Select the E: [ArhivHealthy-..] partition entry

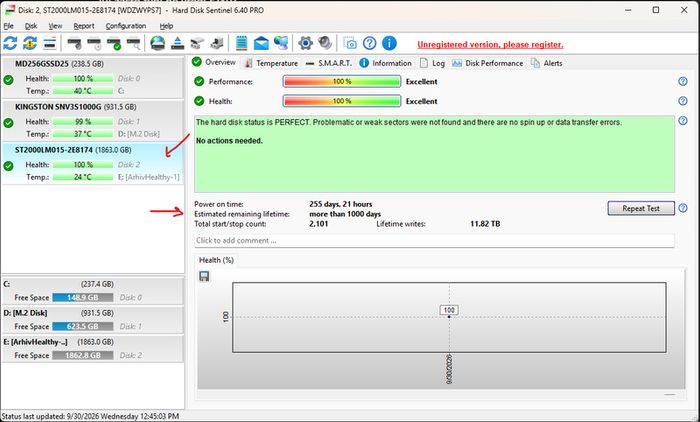coord(92,349)
